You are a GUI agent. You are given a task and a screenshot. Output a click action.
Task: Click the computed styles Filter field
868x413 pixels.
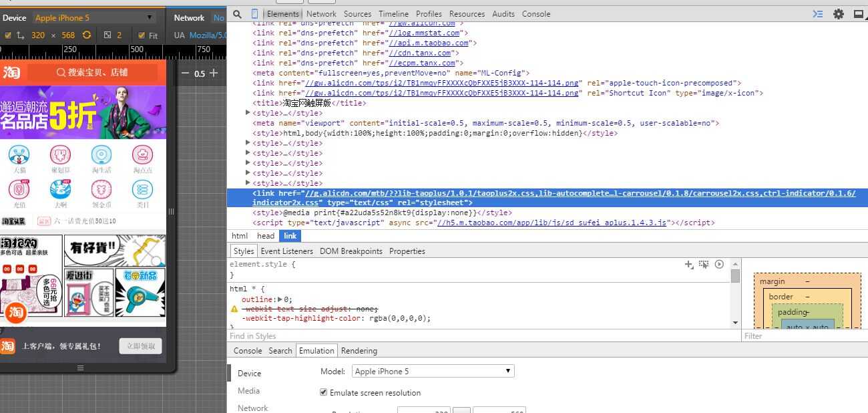tap(805, 336)
